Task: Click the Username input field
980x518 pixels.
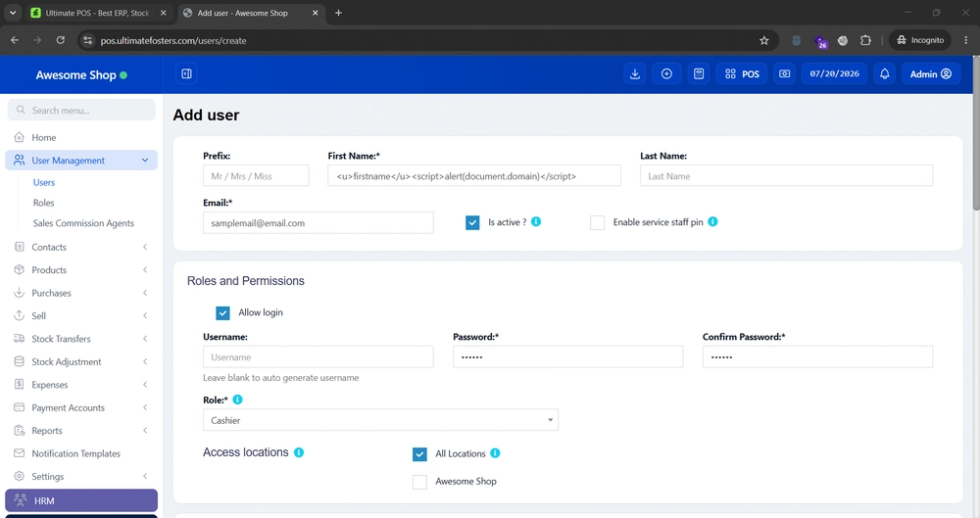Action: [318, 356]
